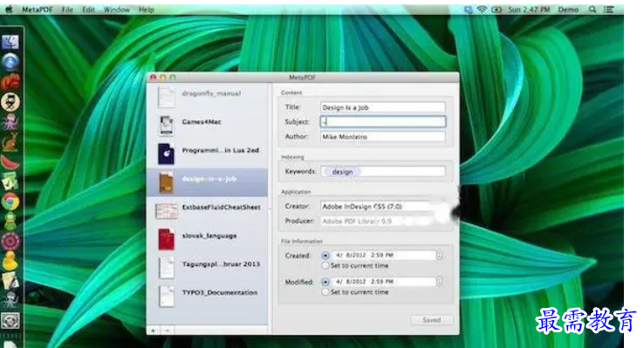Choose Set to current time under Modified
The width and height of the screenshot is (644, 348).
coord(325,292)
